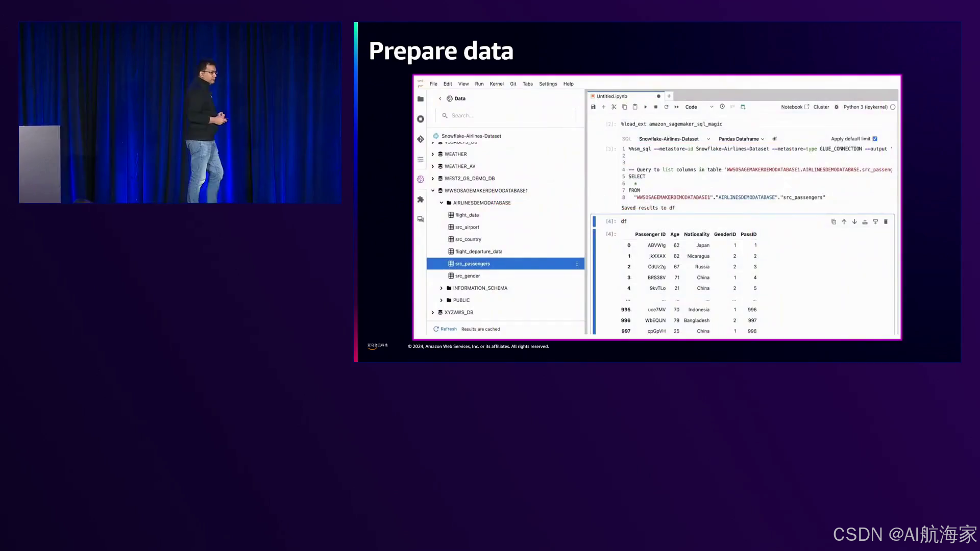This screenshot has width=980, height=551.
Task: Open the Code cell type dropdown
Action: (x=699, y=107)
